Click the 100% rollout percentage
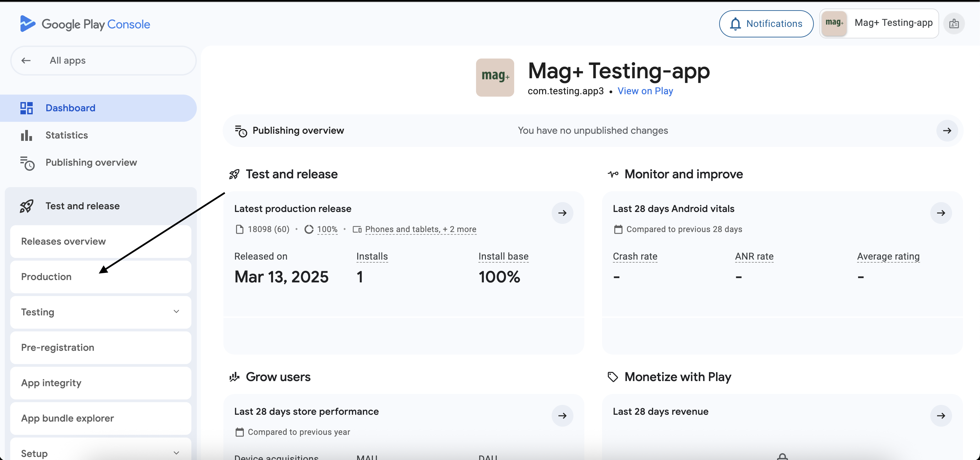The image size is (980, 460). coord(327,229)
